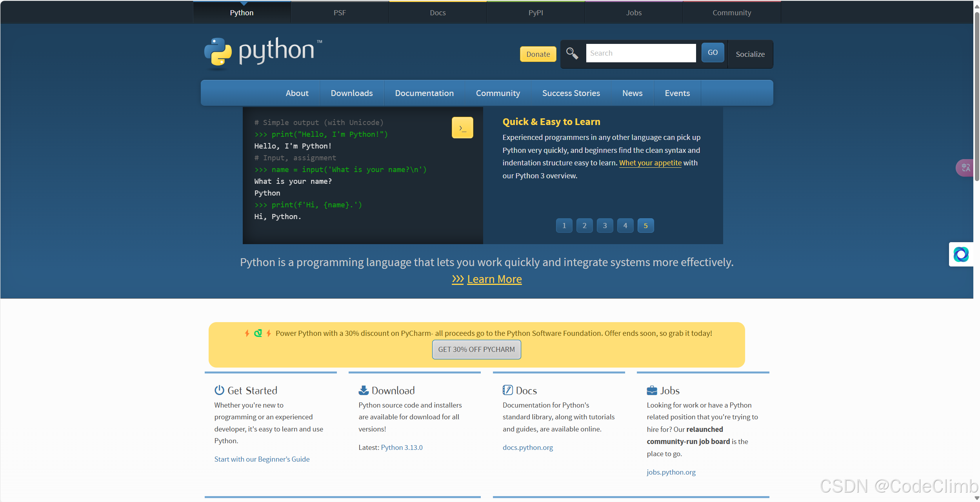The height and width of the screenshot is (502, 980).
Task: Open the Downloads navigation menu
Action: (x=351, y=93)
